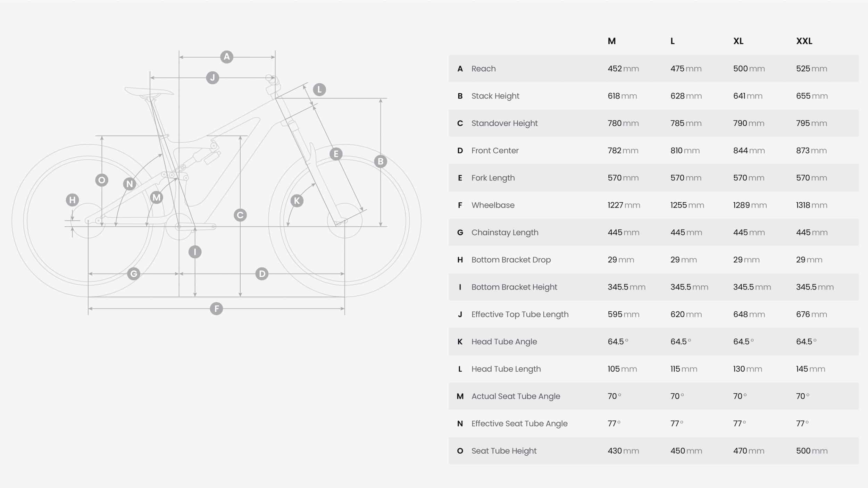
Task: Select the K head angle marker
Action: pos(297,201)
